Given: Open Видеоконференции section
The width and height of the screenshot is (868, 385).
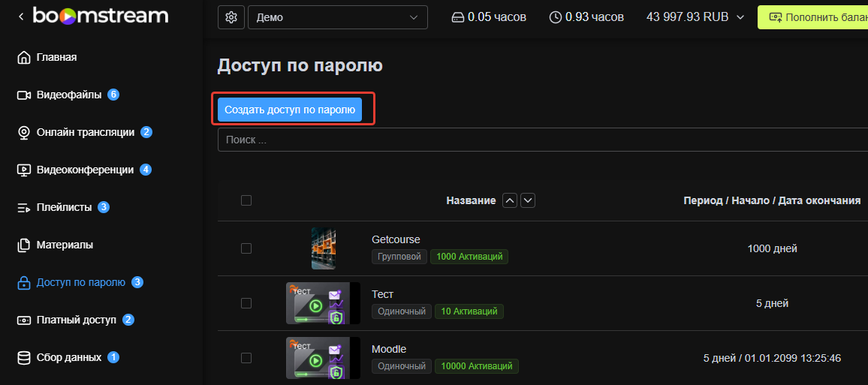Looking at the screenshot, I should click(86, 170).
